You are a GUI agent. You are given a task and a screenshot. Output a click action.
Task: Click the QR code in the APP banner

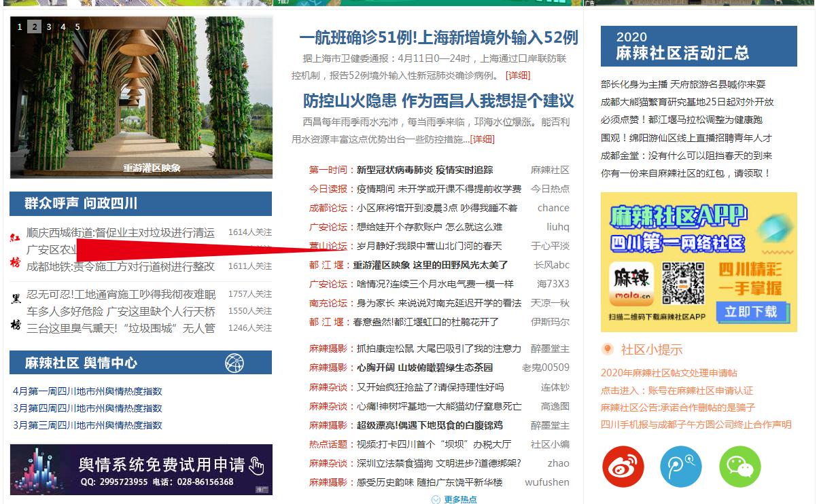[x=683, y=282]
